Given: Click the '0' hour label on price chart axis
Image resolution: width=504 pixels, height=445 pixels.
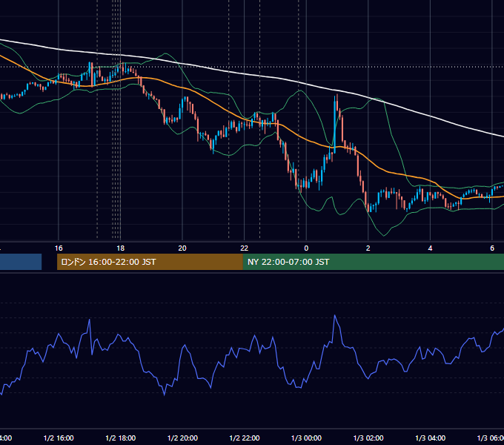Looking at the screenshot, I should 306,248.
